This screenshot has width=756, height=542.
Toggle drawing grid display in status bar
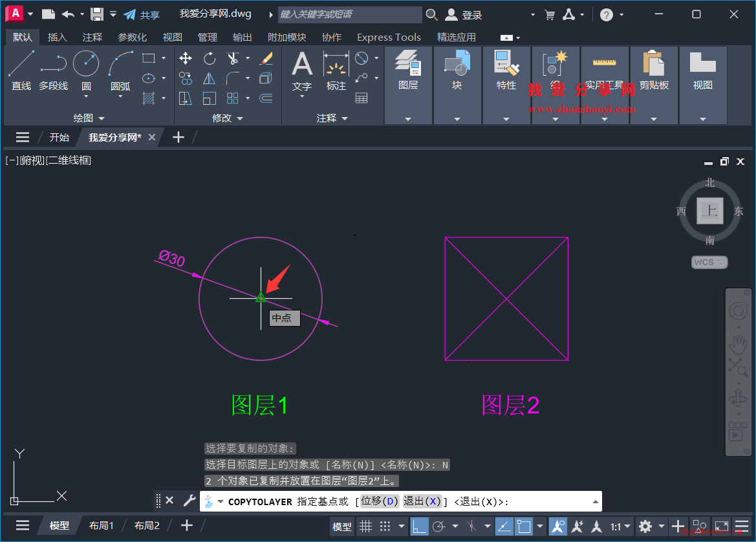point(366,526)
